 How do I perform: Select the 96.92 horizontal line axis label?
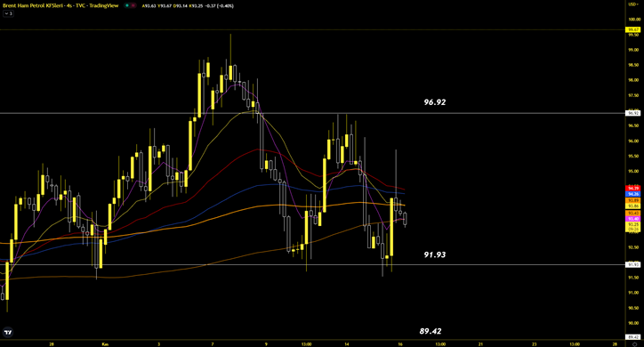coord(633,113)
